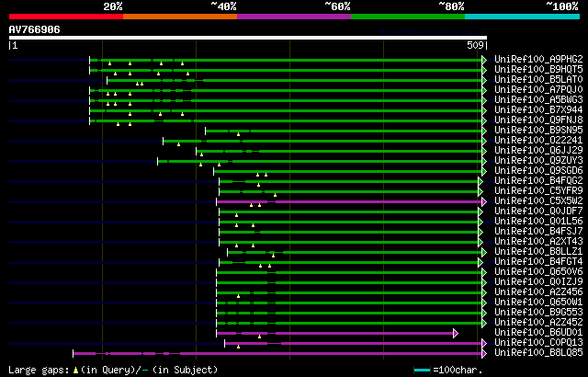
Task: Click the yellow gap marker below O22241 bar
Action: click(178, 144)
